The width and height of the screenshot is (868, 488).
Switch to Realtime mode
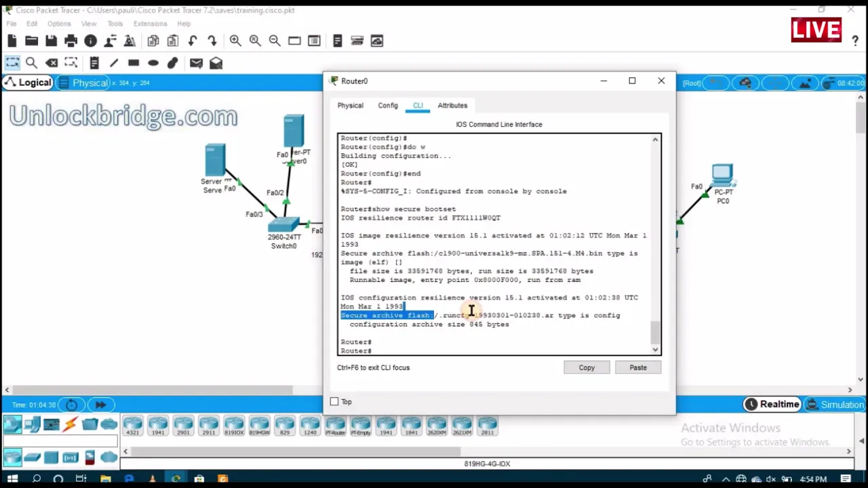coord(772,405)
